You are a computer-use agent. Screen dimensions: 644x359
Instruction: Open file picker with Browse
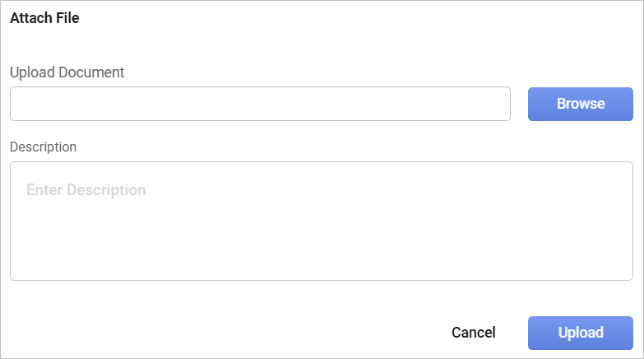coord(580,104)
